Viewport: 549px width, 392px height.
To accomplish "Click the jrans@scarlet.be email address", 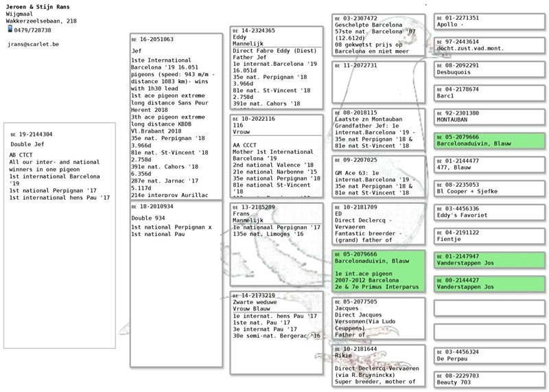I will point(33,44).
